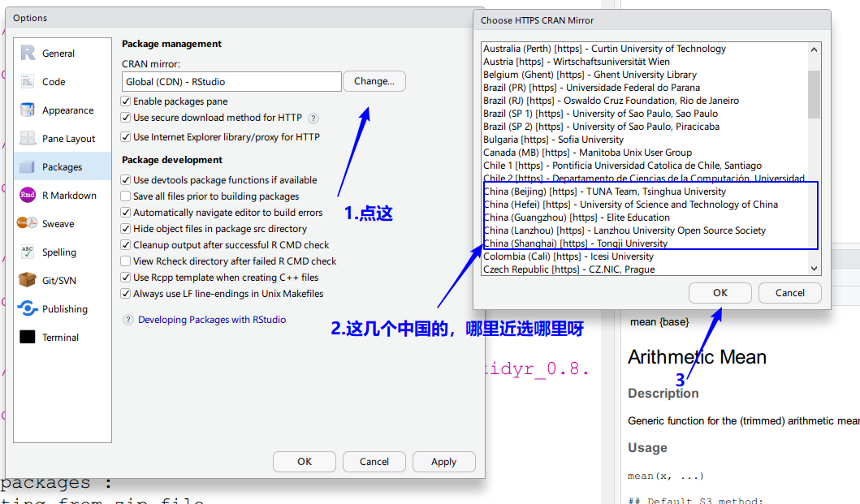860x504 pixels.
Task: Open the R Markdown options section
Action: 63,196
